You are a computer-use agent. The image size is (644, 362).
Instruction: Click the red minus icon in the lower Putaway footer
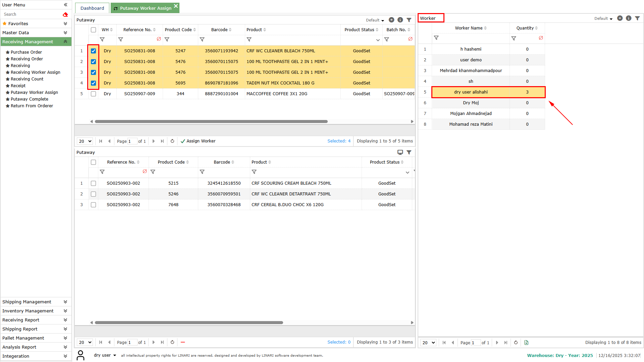coord(182,342)
